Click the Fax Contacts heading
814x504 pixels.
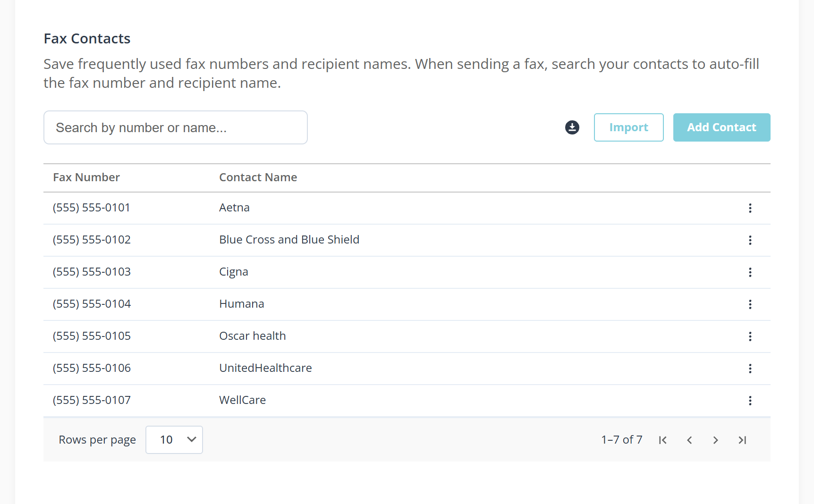[x=87, y=39]
